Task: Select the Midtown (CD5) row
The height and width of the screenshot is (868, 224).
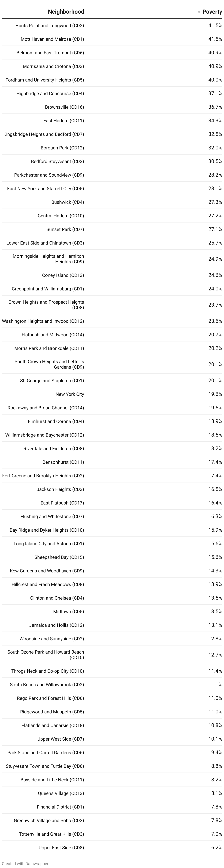Action: (x=68, y=612)
